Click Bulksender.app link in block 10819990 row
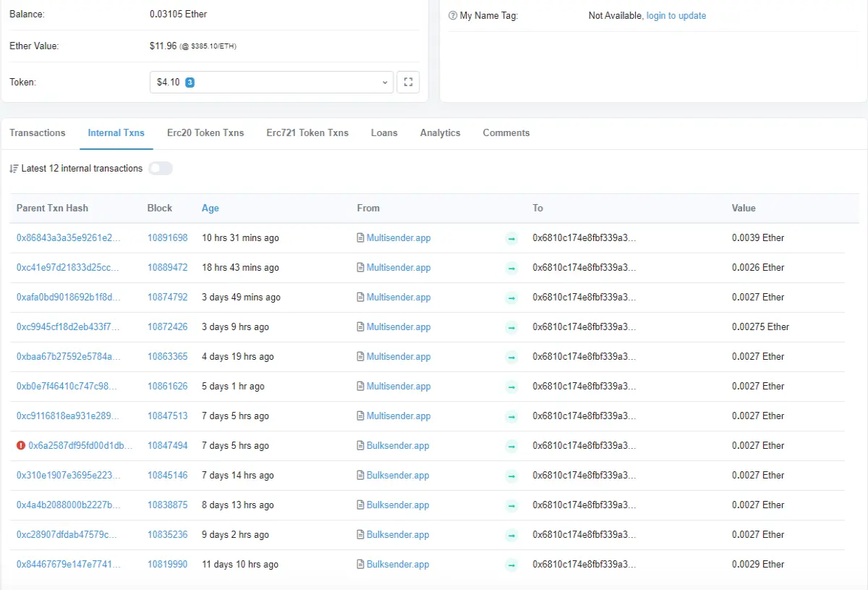Viewport: 868px width, 590px height. (x=398, y=565)
